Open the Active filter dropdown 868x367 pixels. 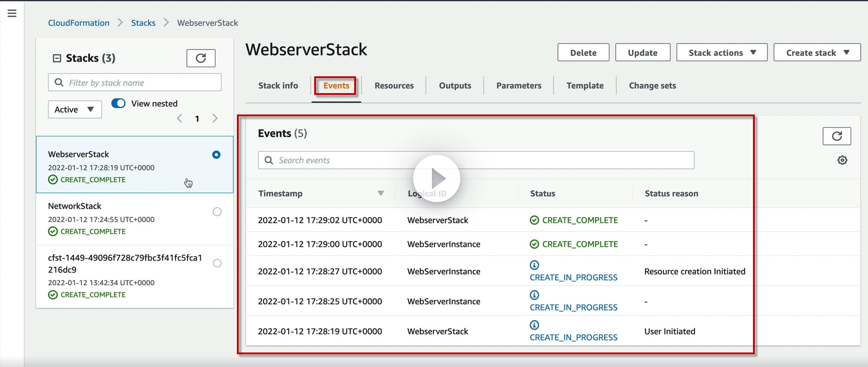(x=75, y=109)
